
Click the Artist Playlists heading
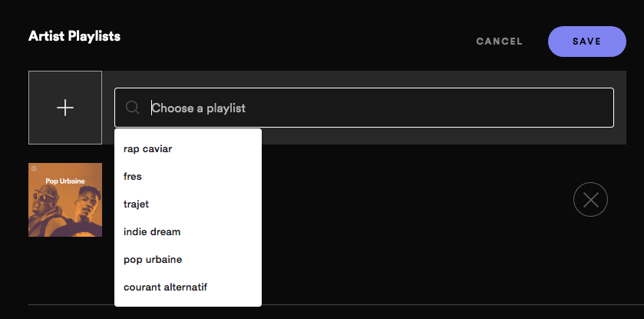tap(74, 36)
